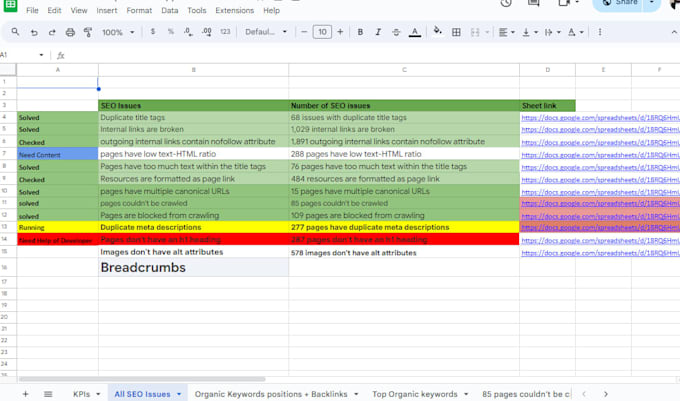
Task: Format as currency with dollar icon
Action: coord(153,32)
